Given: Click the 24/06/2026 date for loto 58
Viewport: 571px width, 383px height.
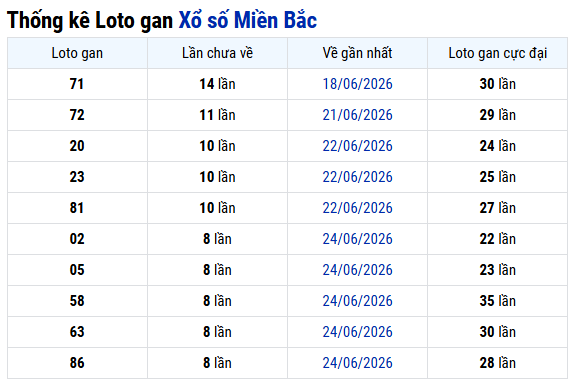Looking at the screenshot, I should pos(357,301).
